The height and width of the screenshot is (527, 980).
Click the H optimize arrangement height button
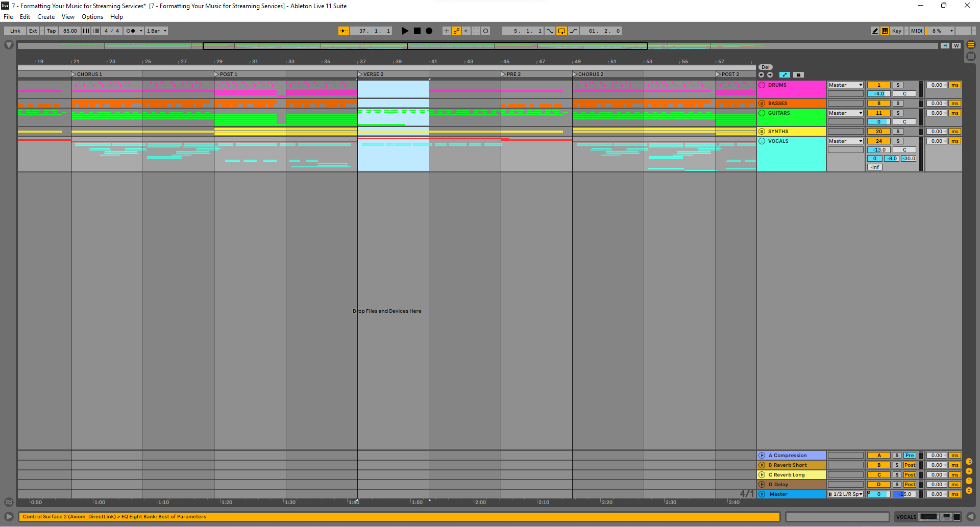945,46
